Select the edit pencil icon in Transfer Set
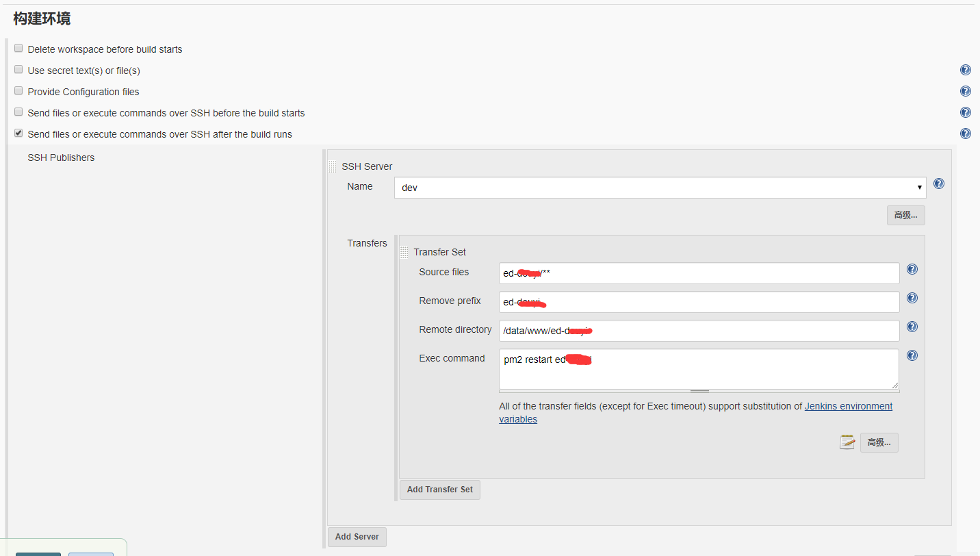Viewport: 980px width, 556px height. (847, 442)
